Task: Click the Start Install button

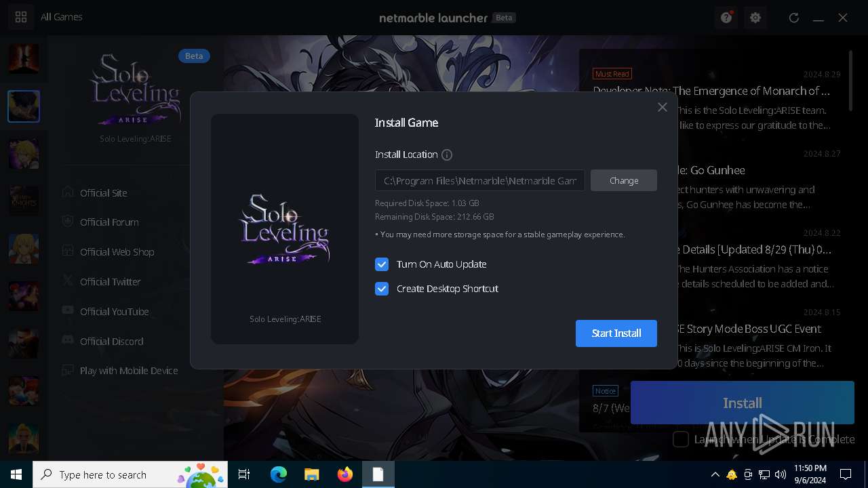Action: point(616,333)
